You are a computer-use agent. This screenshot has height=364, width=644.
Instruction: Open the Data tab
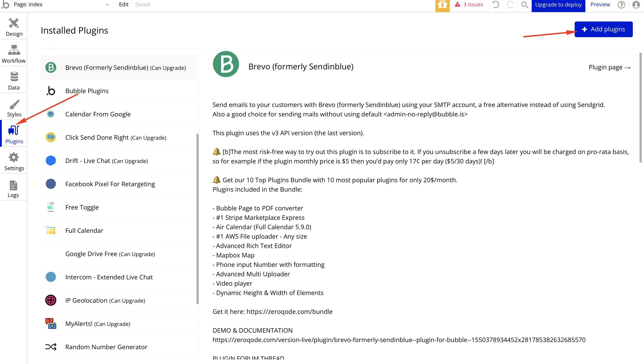14,81
